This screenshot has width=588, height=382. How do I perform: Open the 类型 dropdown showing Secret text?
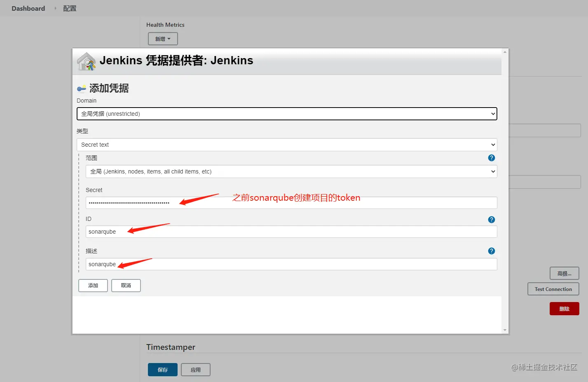pyautogui.click(x=287, y=145)
